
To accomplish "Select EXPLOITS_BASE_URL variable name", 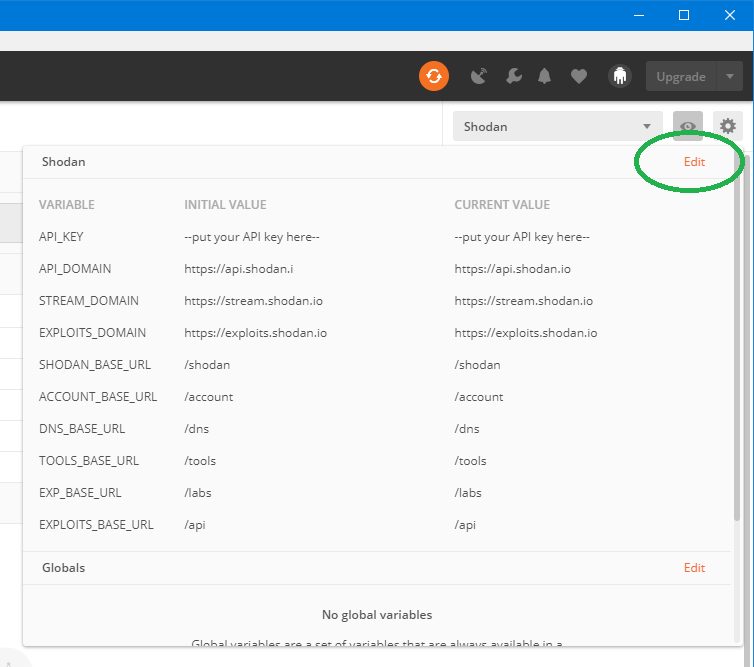I will pyautogui.click(x=96, y=525).
